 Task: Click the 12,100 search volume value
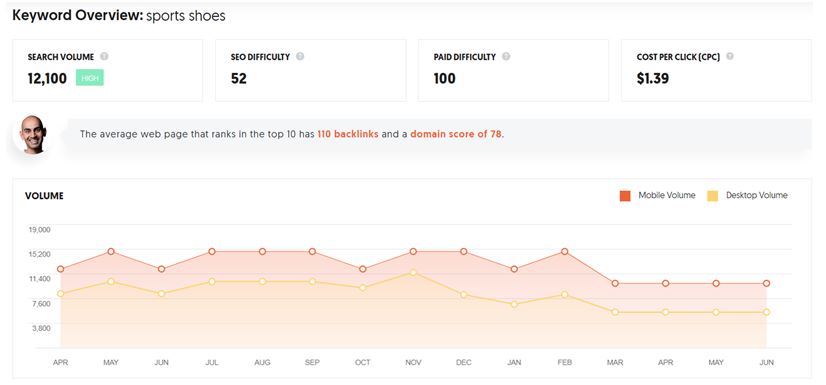click(x=47, y=78)
